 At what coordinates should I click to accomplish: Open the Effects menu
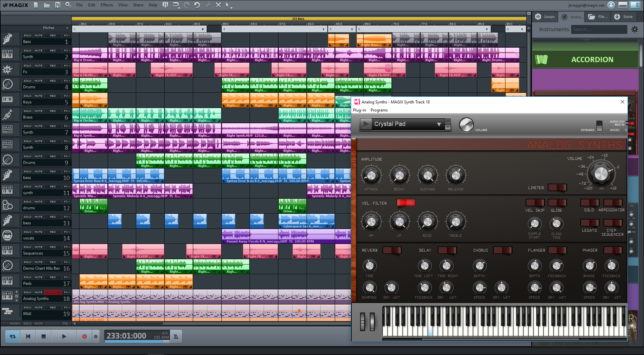pyautogui.click(x=106, y=5)
